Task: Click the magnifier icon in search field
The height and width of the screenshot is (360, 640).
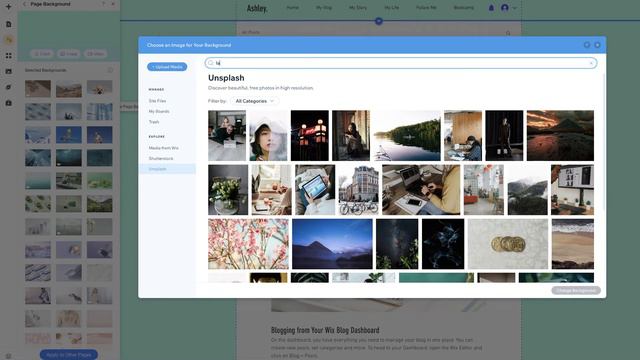Action: 211,63
